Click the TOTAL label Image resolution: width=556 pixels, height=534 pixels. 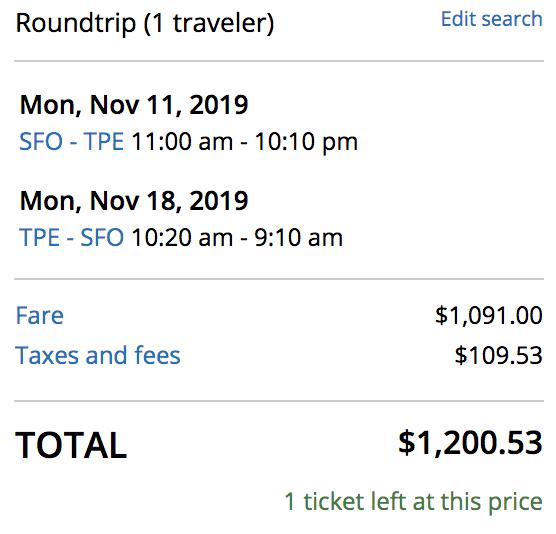71,445
